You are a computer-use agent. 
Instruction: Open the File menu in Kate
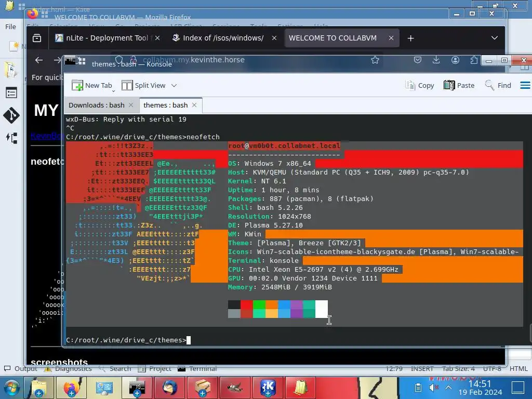coord(10,26)
